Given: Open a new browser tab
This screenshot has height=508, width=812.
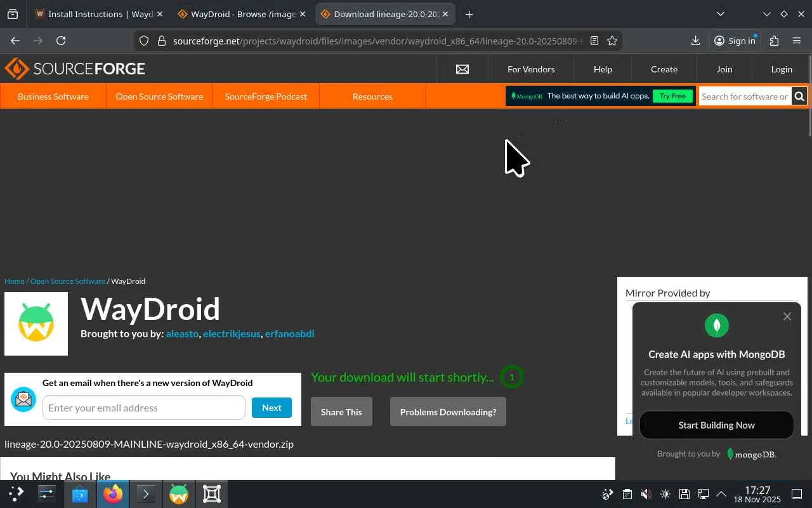Looking at the screenshot, I should coord(469,14).
